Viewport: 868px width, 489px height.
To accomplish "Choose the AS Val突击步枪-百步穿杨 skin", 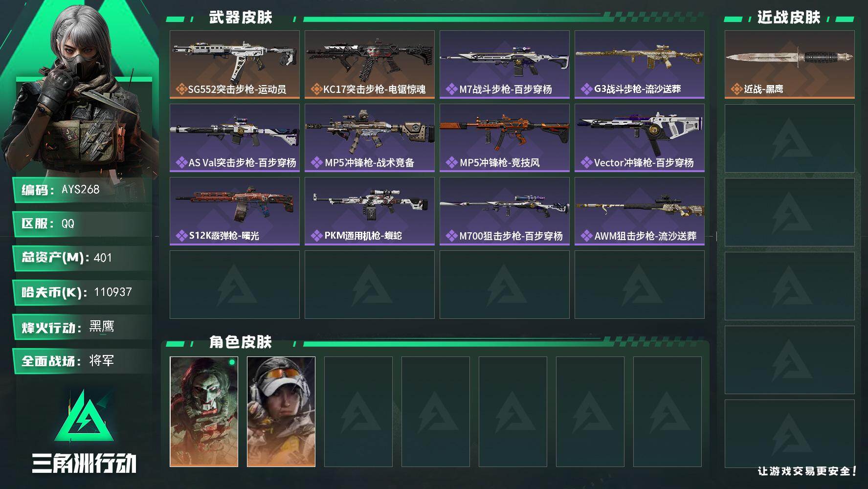I will click(235, 138).
